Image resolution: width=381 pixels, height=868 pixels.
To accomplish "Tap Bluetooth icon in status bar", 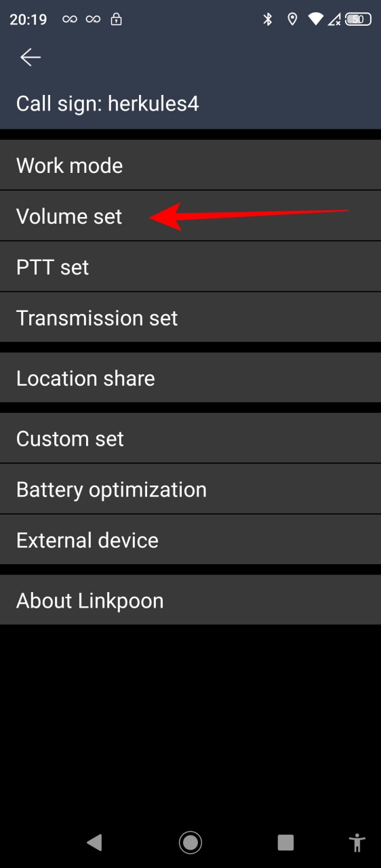I will pos(268,19).
